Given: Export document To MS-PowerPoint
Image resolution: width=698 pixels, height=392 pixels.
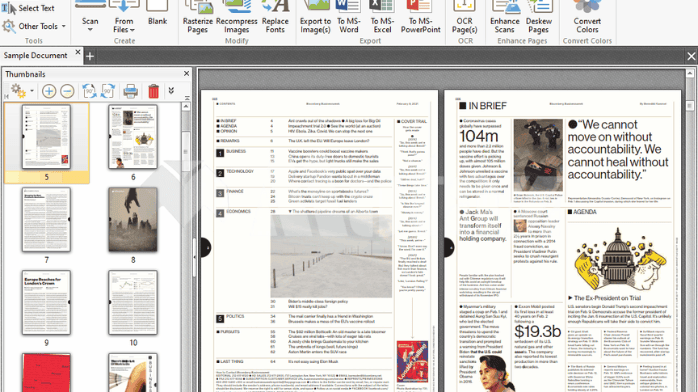Looking at the screenshot, I should click(420, 18).
